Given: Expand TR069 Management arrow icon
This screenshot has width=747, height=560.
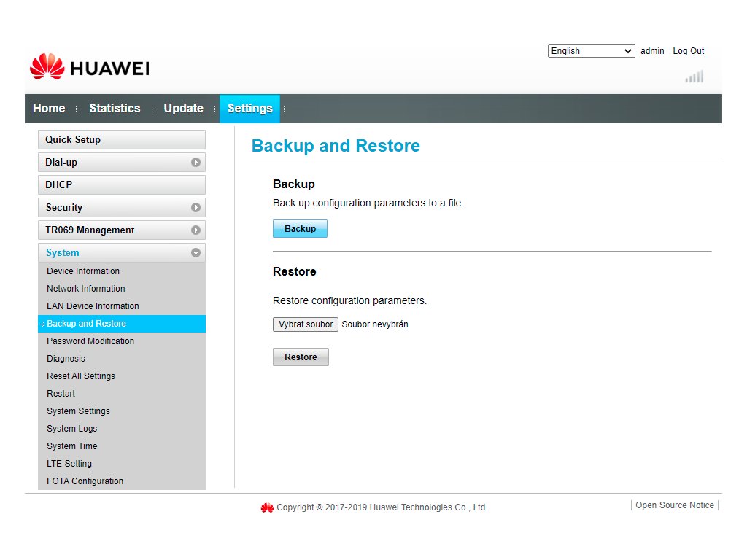Looking at the screenshot, I should (x=196, y=230).
